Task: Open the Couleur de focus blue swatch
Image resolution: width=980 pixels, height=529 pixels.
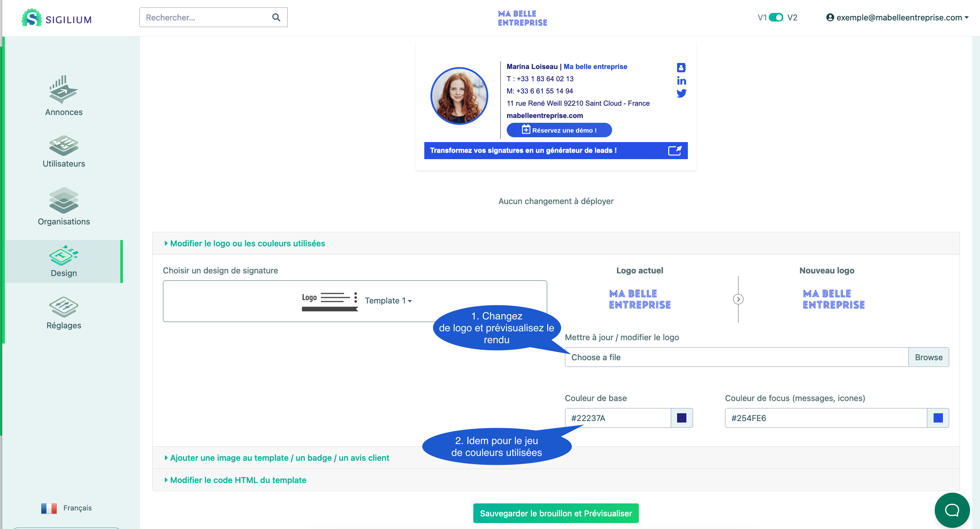Action: 938,418
